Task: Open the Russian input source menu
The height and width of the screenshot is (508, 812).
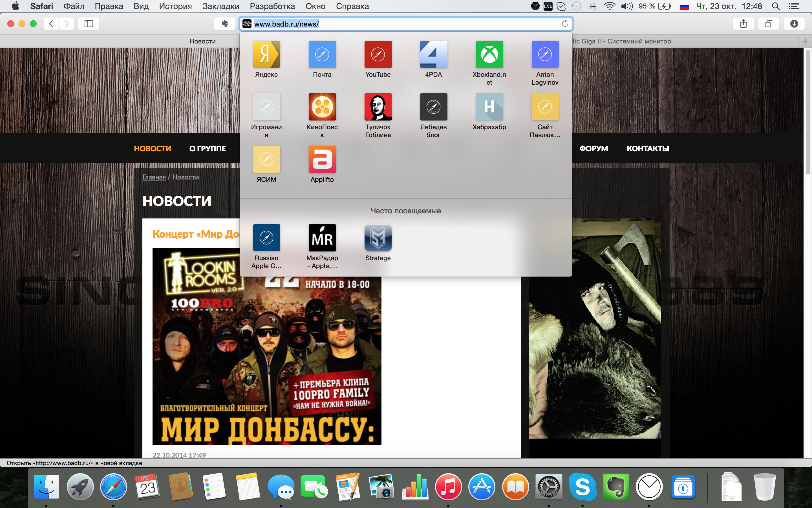Action: point(684,6)
